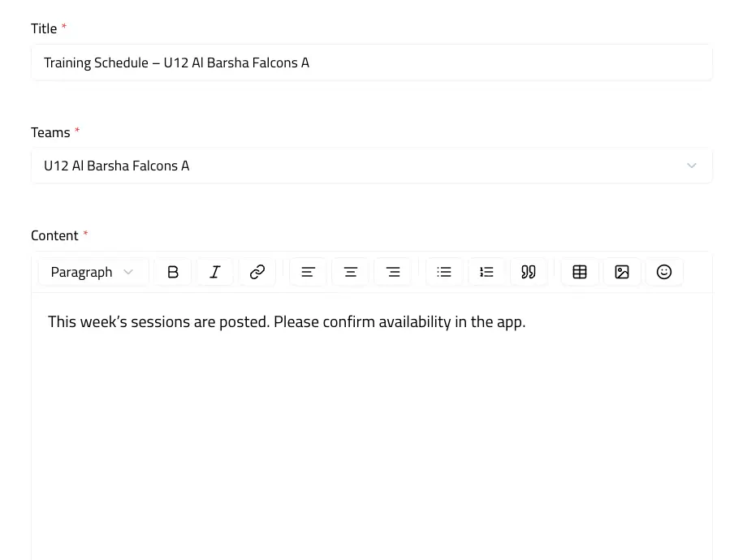Align the content text to the left
This screenshot has width=747, height=560.
click(308, 272)
